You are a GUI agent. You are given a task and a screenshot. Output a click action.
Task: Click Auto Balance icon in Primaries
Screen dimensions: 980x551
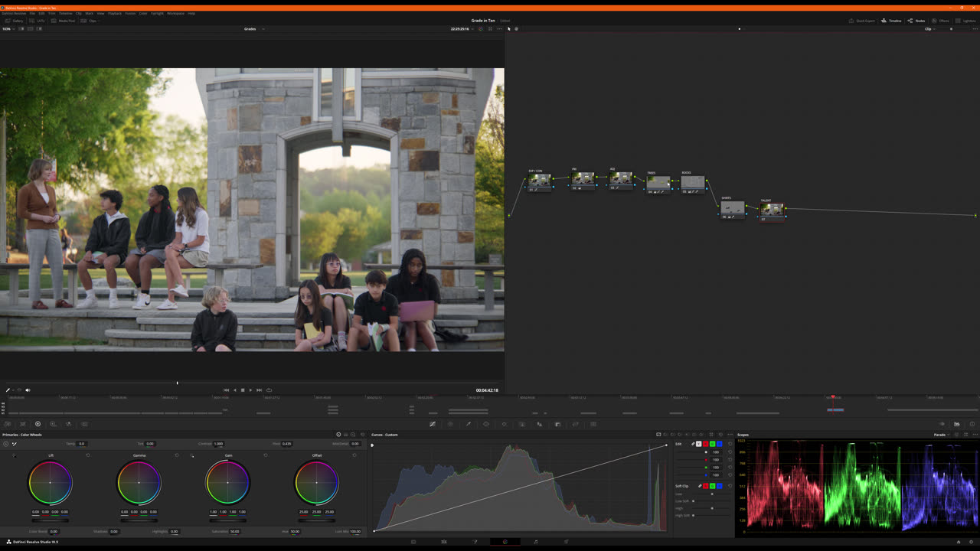[x=5, y=444]
